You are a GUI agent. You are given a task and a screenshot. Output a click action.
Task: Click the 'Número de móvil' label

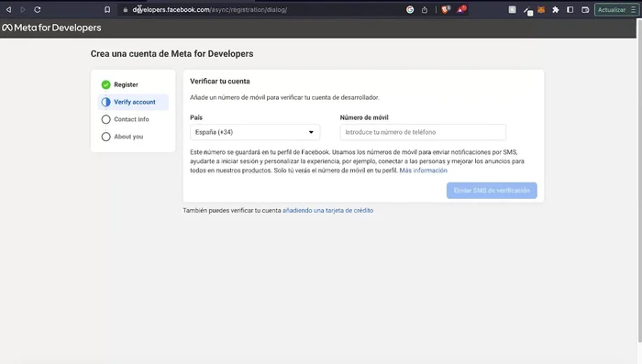(364, 117)
